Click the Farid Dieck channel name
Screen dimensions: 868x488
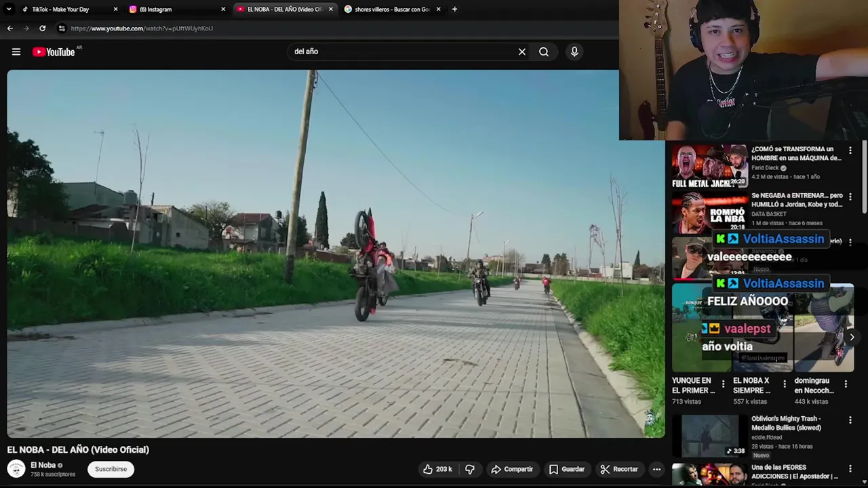(x=765, y=168)
